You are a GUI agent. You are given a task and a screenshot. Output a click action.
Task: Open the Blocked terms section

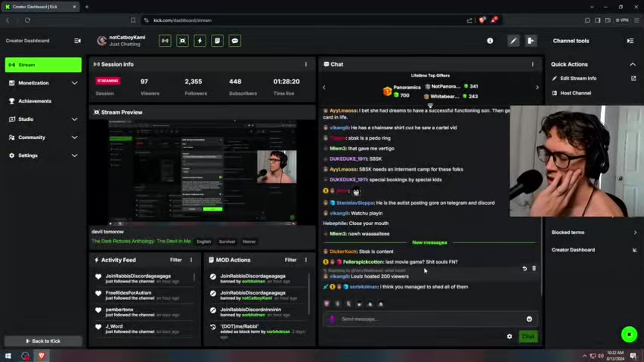(594, 232)
